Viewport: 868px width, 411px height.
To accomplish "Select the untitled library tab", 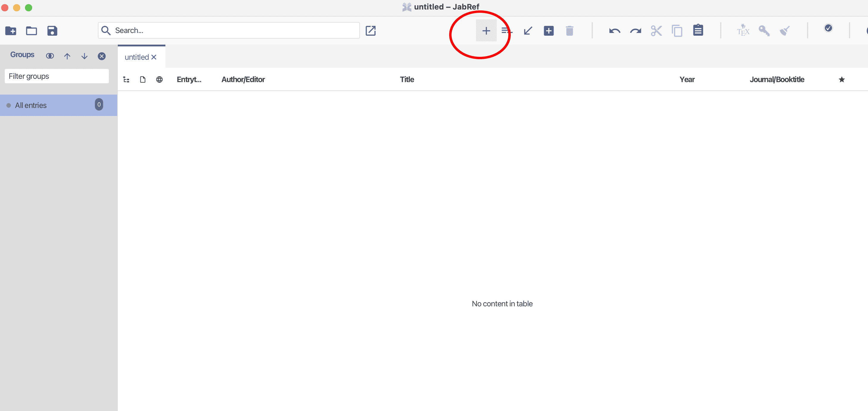I will pos(137,57).
